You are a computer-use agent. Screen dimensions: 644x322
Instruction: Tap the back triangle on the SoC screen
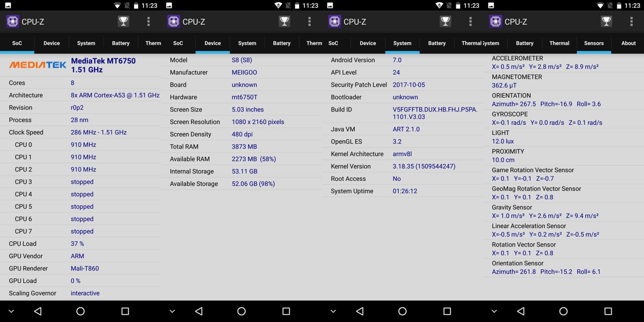tap(38, 311)
